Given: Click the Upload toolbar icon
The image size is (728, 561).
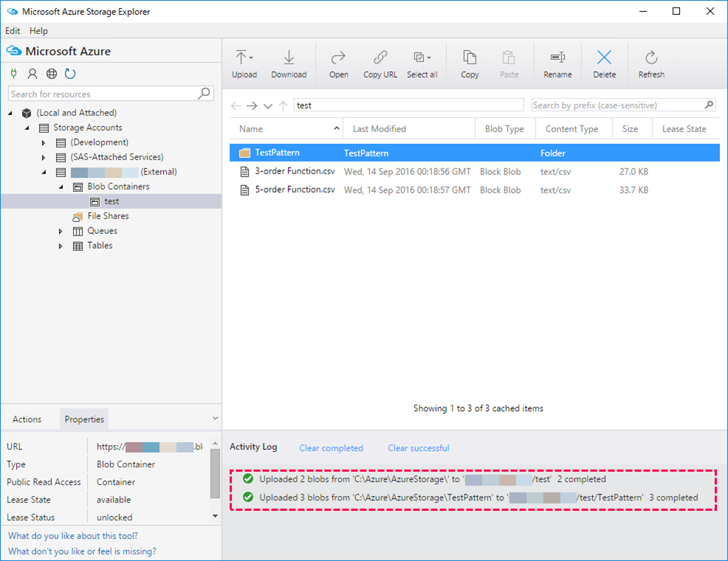Looking at the screenshot, I should (241, 58).
